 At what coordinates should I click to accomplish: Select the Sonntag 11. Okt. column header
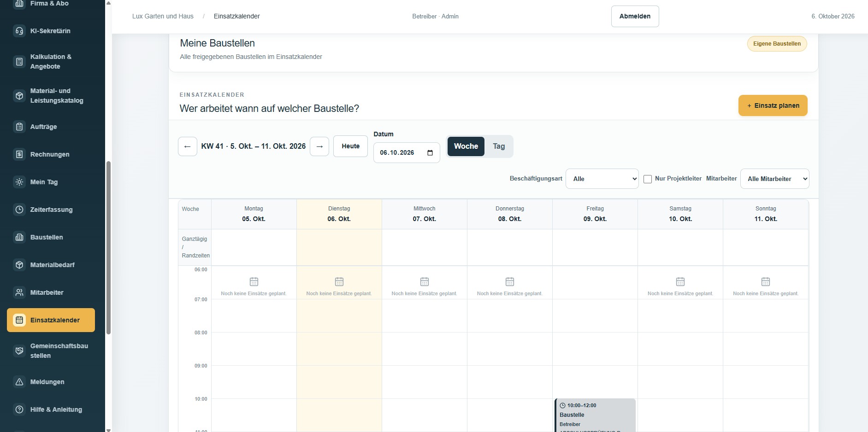(766, 214)
